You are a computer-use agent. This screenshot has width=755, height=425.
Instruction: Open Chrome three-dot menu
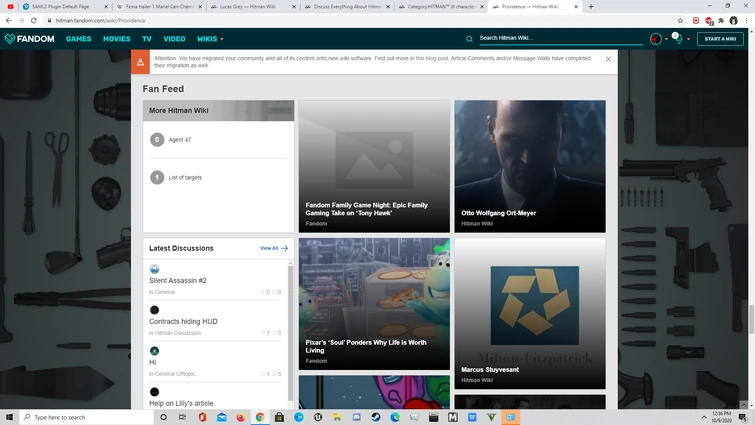click(x=746, y=21)
